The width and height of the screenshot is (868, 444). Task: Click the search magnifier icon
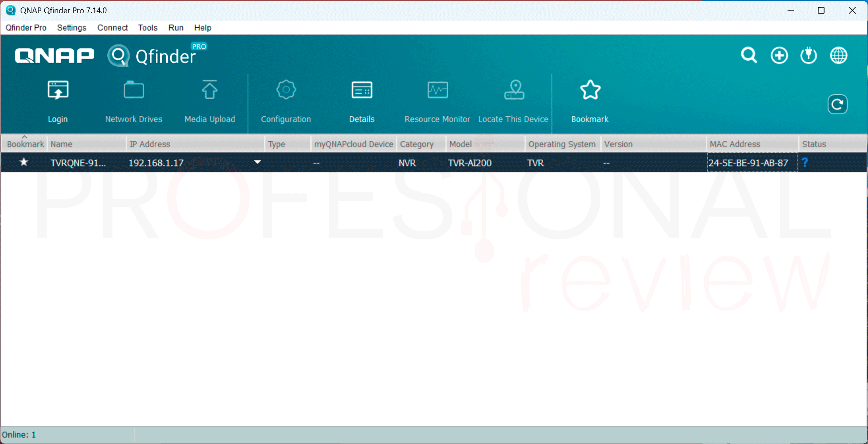[x=749, y=55]
